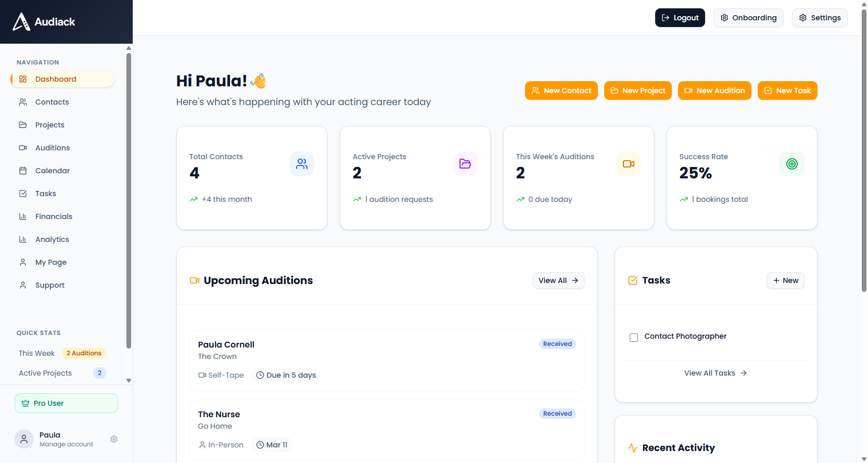The width and height of the screenshot is (868, 463).
Task: Click Manage account text
Action: click(66, 444)
